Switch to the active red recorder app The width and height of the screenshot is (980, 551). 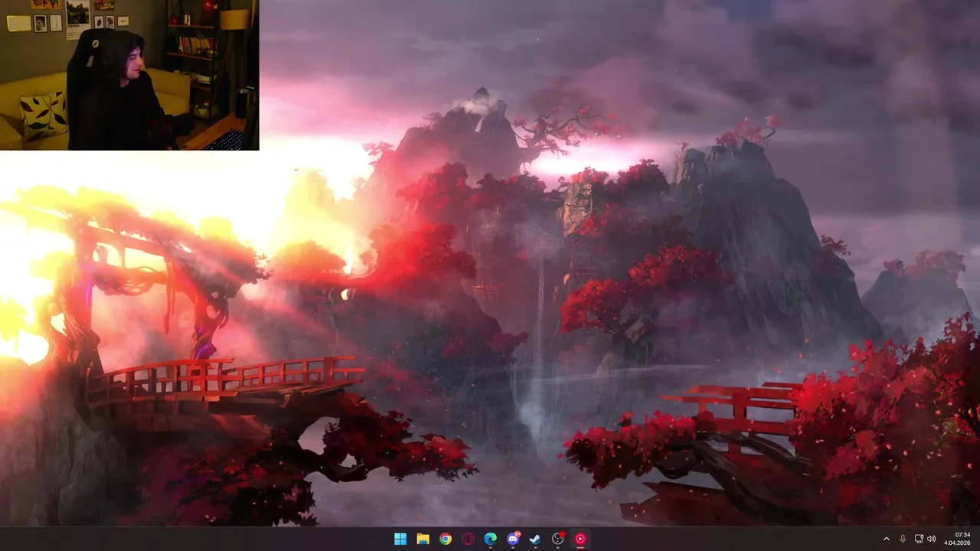point(580,539)
